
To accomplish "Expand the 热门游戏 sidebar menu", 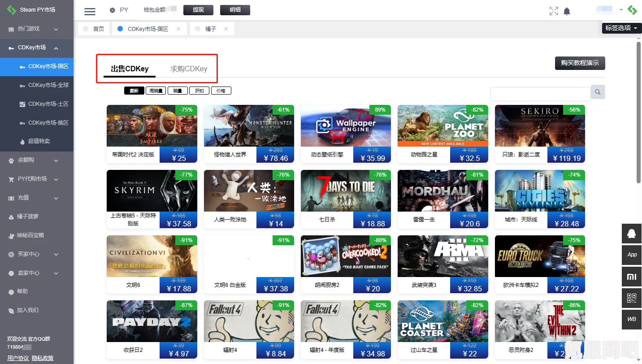I will (37, 29).
